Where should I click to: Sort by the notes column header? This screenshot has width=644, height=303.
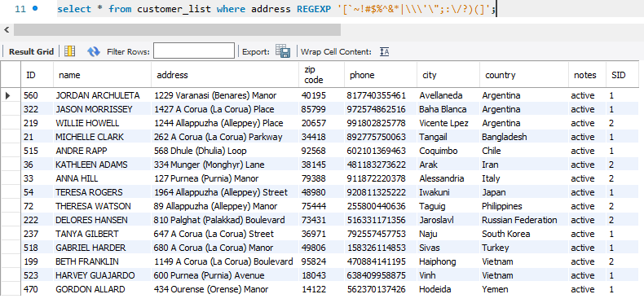pyautogui.click(x=587, y=75)
